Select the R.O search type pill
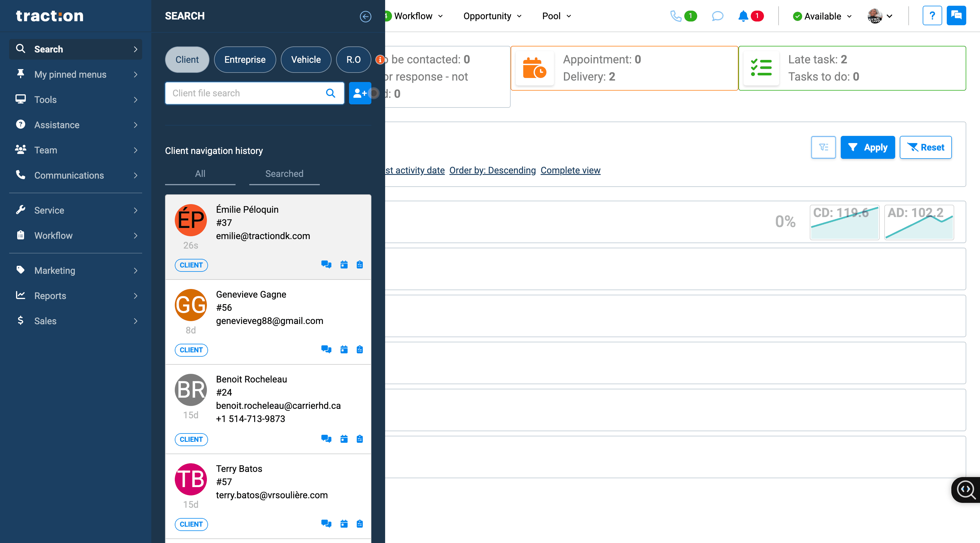 [353, 60]
